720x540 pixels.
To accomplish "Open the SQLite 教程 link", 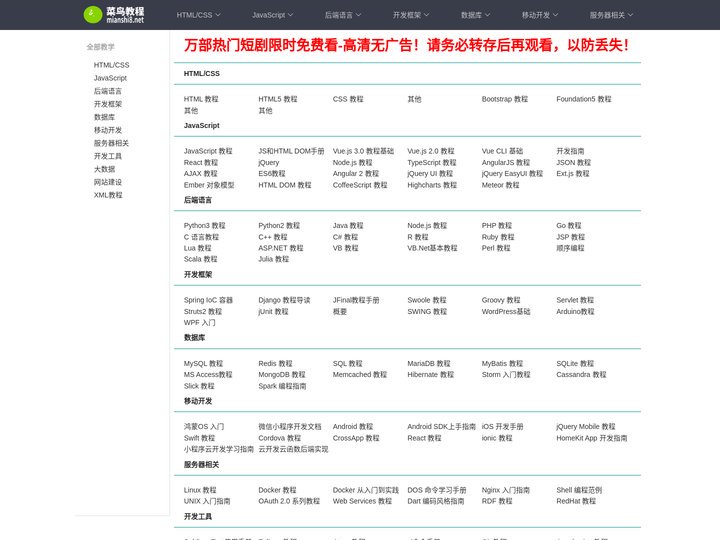I will pos(575,364).
